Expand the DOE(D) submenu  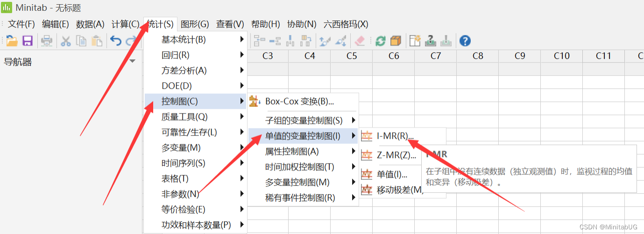point(195,85)
